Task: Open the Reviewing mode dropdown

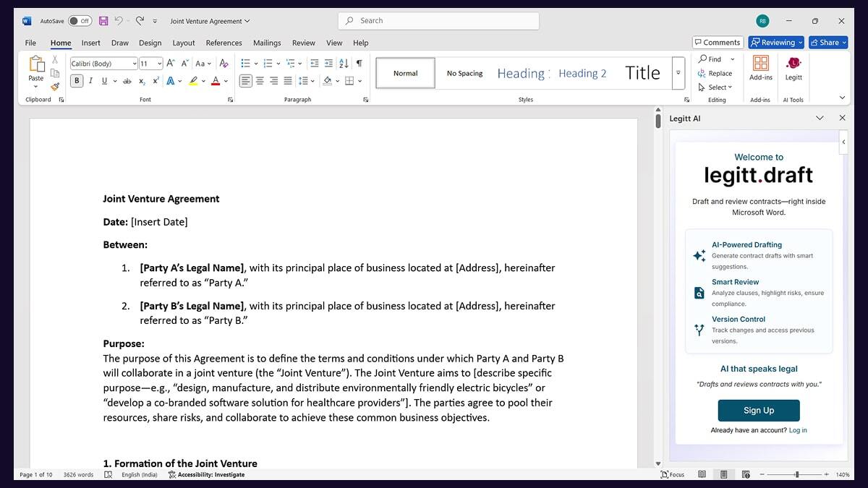Action: (x=776, y=43)
